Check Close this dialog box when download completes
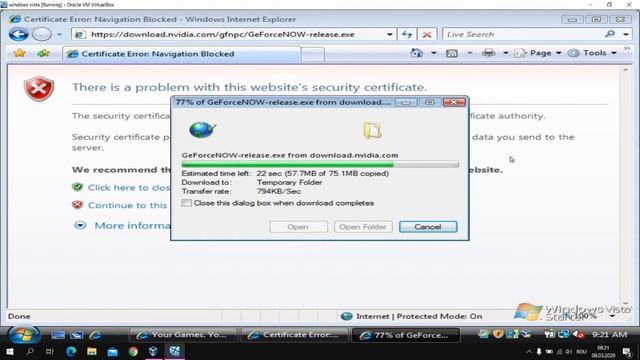The width and height of the screenshot is (640, 360). click(187, 203)
